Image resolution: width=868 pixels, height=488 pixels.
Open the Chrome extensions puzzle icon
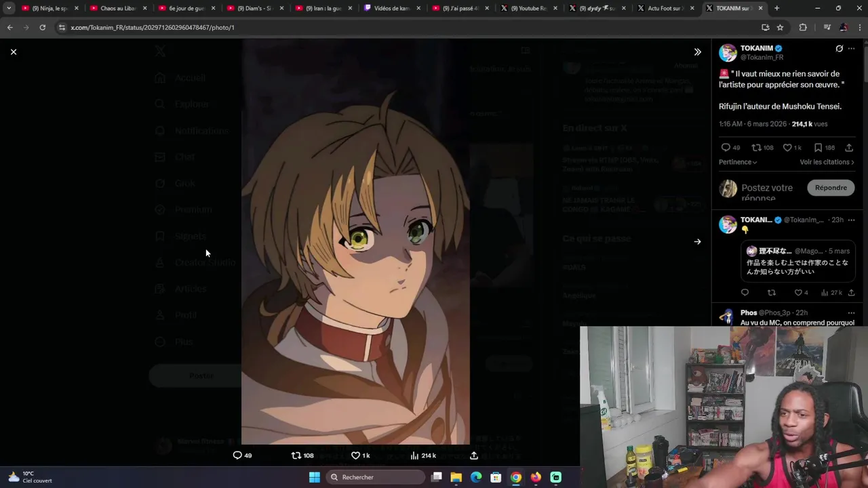click(x=803, y=27)
